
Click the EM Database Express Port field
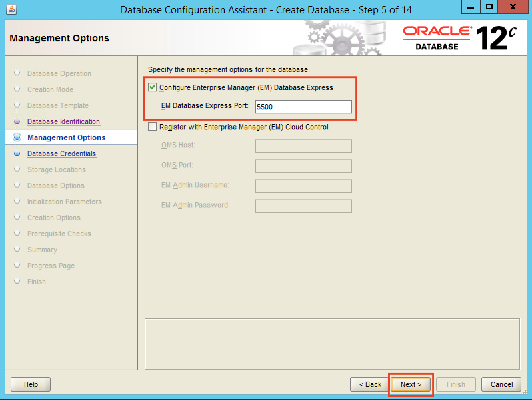tap(303, 107)
